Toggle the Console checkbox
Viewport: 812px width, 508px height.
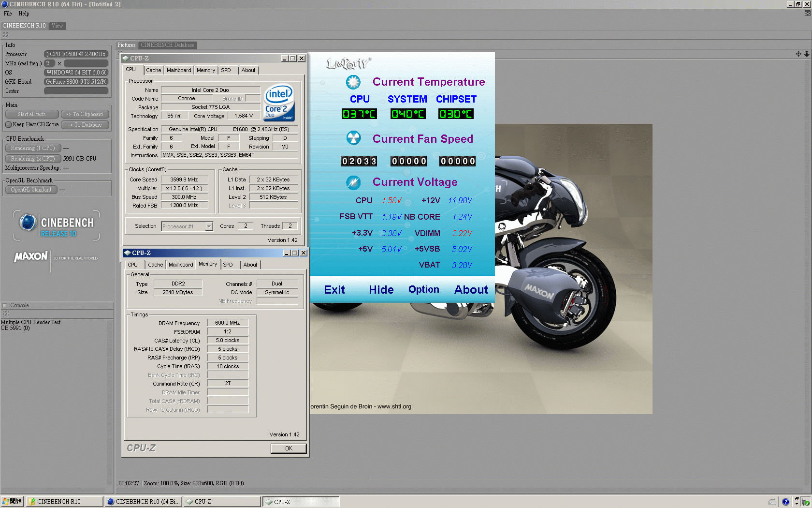click(x=5, y=305)
